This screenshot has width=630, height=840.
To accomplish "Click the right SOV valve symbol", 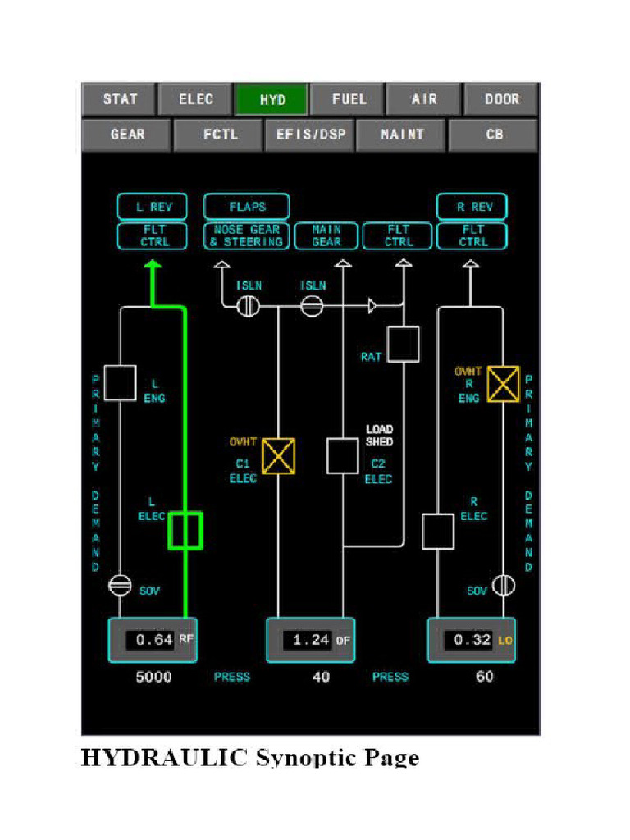I will click(504, 585).
